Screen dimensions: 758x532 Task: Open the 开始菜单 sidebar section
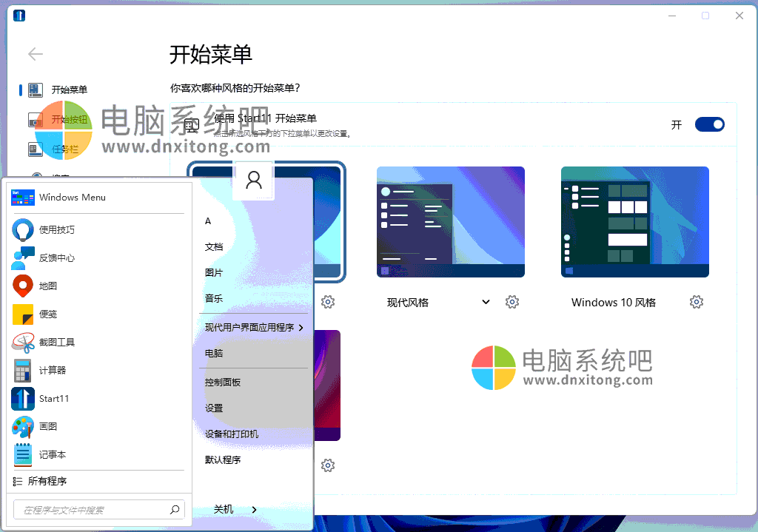pyautogui.click(x=58, y=90)
